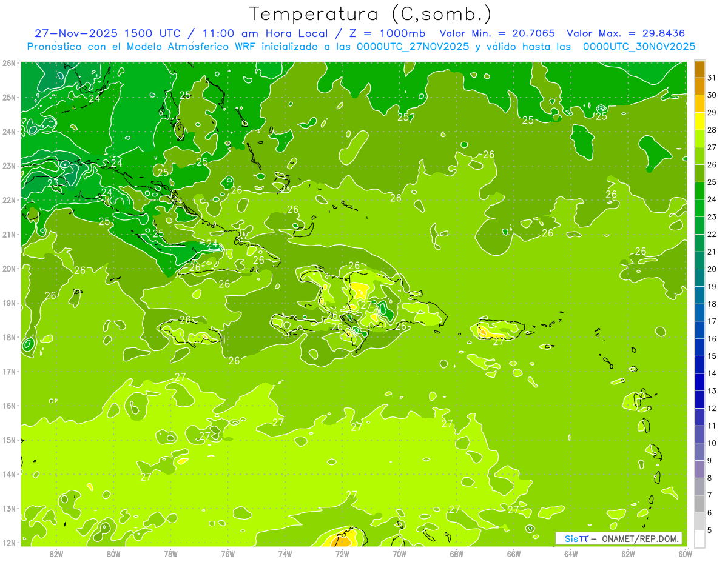This screenshot has width=728, height=562.
Task: Select the '0000UTC_30NOV2025' valid-until time
Action: [x=639, y=47]
